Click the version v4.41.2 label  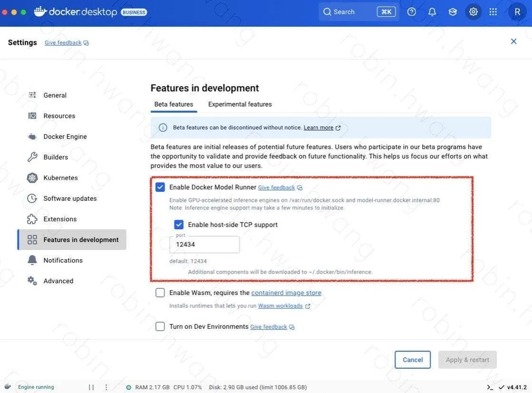[x=517, y=387]
